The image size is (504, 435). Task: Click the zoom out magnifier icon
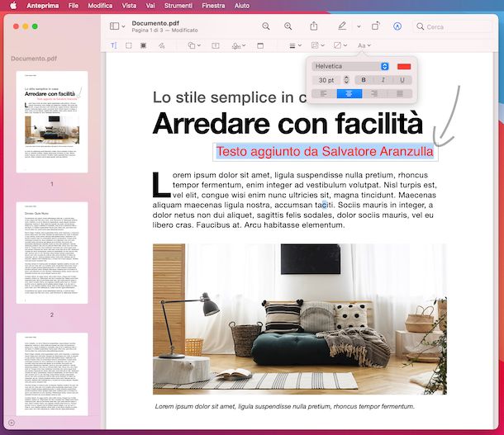click(266, 26)
